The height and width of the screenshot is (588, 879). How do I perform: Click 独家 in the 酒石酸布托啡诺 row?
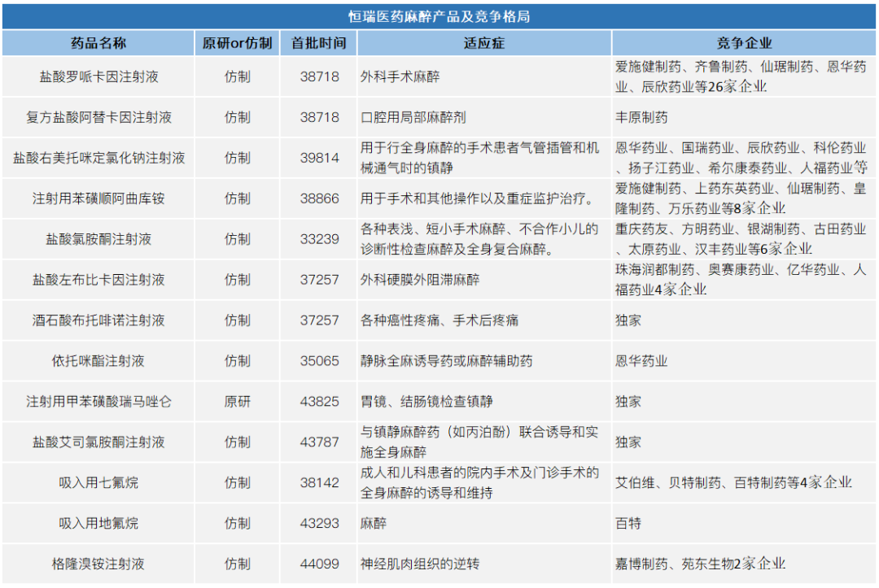tap(628, 320)
